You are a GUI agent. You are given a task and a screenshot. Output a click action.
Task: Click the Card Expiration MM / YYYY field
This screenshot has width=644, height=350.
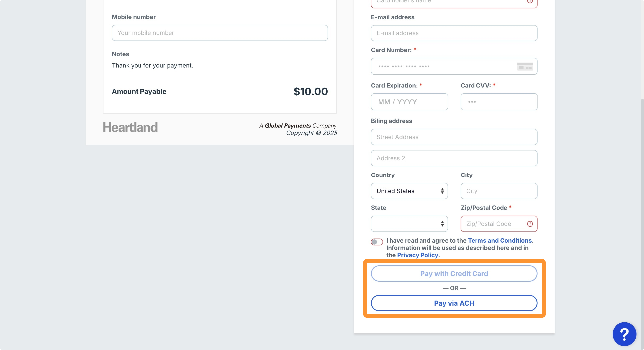pyautogui.click(x=409, y=102)
